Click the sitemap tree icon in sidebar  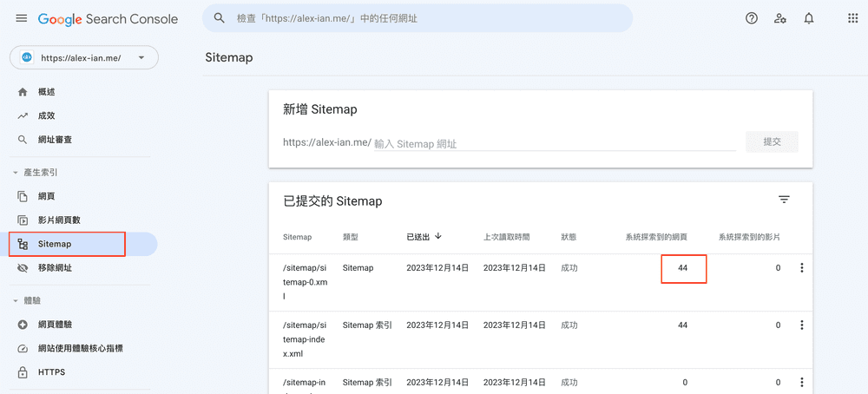(23, 244)
